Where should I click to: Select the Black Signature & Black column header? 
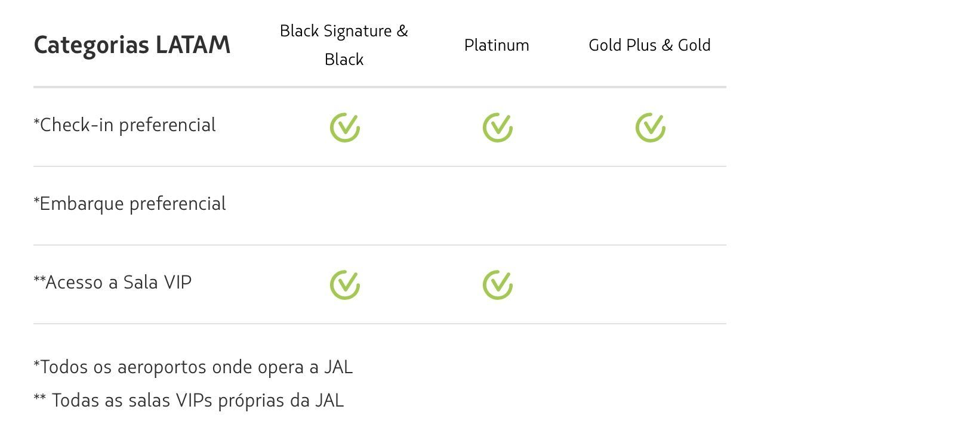[x=344, y=45]
